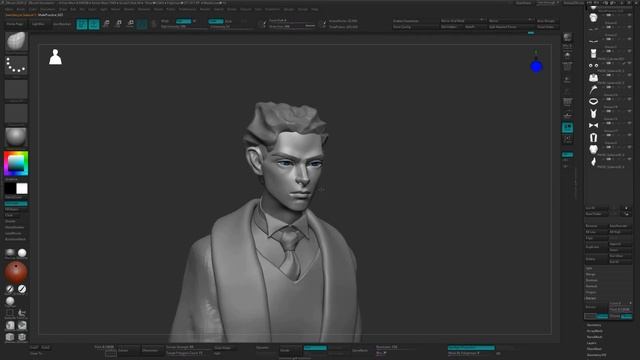Select the white main color swatch

click(x=22, y=188)
